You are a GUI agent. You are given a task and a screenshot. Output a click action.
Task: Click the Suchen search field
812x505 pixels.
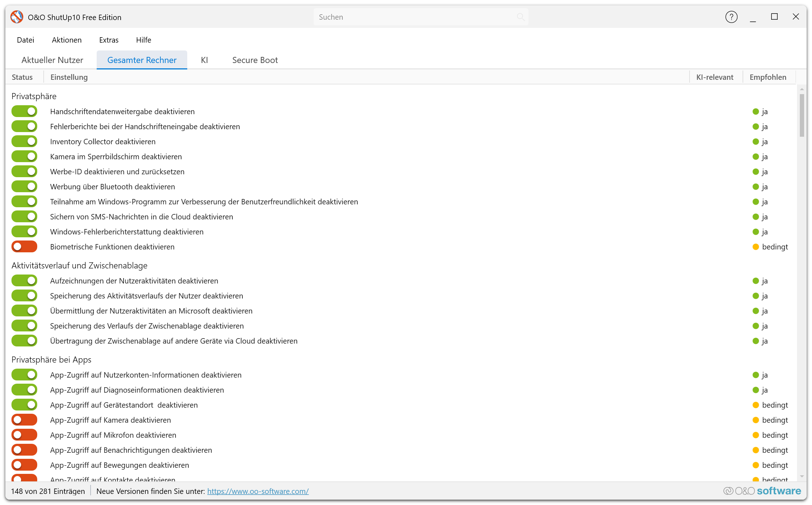tap(421, 17)
